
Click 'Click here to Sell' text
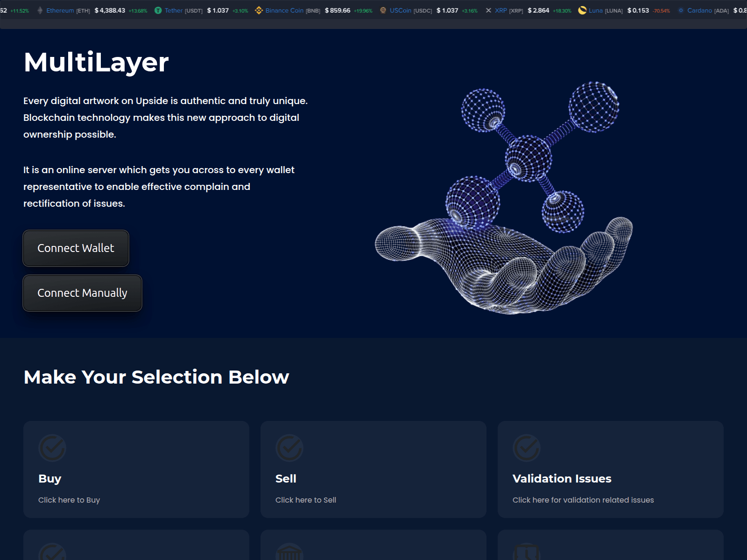coord(306,500)
